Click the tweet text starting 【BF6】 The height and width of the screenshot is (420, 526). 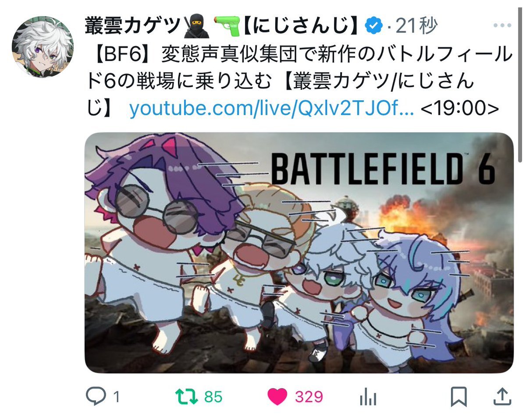[x=298, y=82]
